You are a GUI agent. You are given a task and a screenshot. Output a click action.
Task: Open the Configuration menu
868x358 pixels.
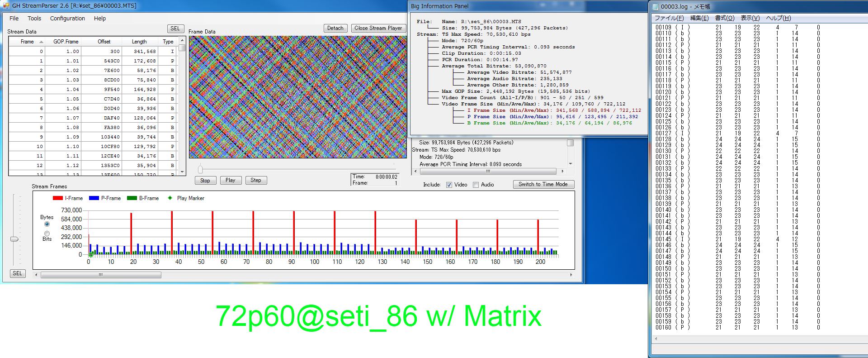[67, 19]
